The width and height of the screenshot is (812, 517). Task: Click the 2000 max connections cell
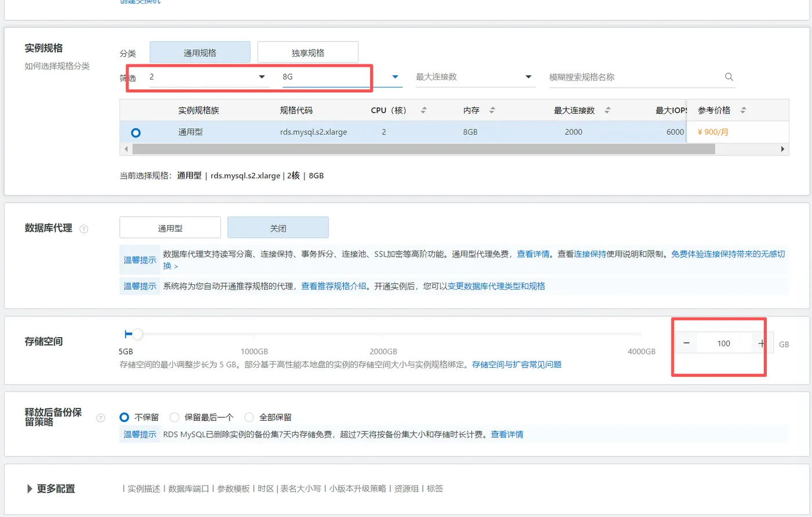click(x=574, y=132)
